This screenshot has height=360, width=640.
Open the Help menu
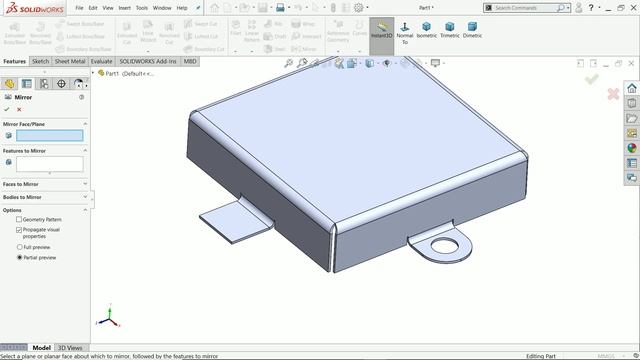[x=182, y=8]
